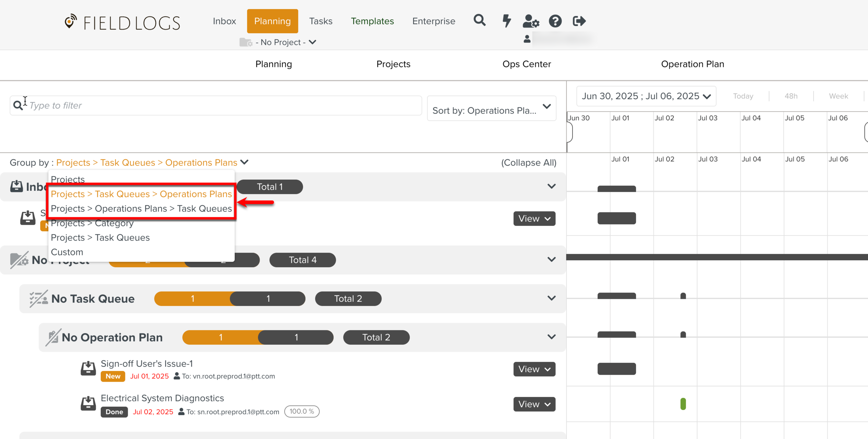Open the help question mark icon
This screenshot has height=439, width=868.
pyautogui.click(x=555, y=21)
